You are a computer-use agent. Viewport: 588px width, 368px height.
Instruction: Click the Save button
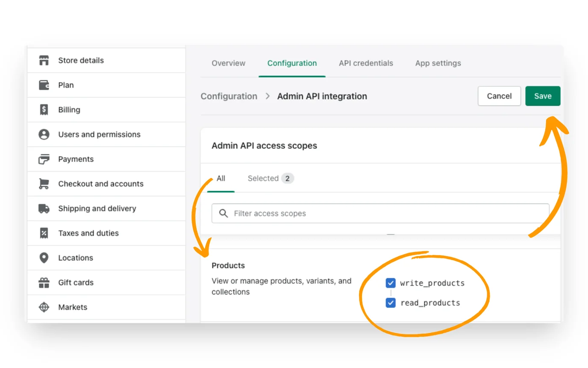[x=543, y=96]
